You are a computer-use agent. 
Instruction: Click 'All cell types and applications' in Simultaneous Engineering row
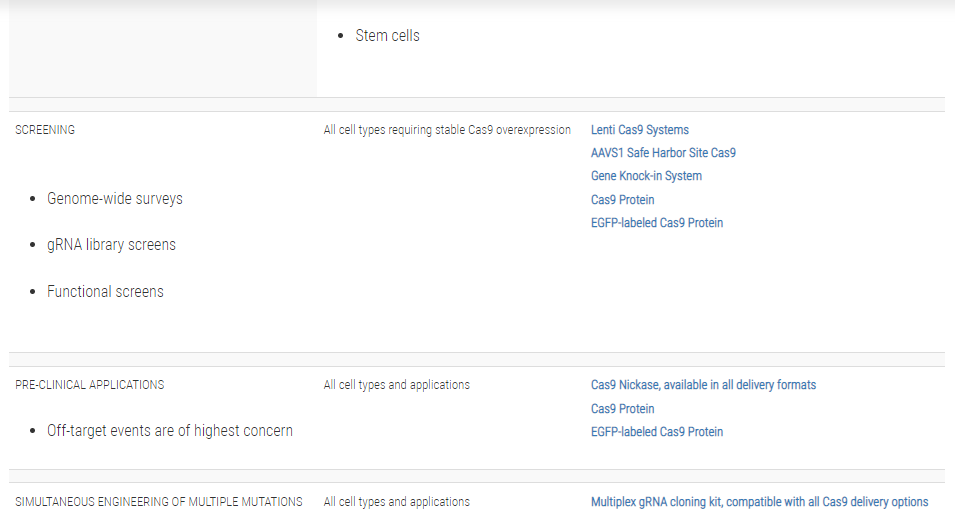click(x=396, y=502)
